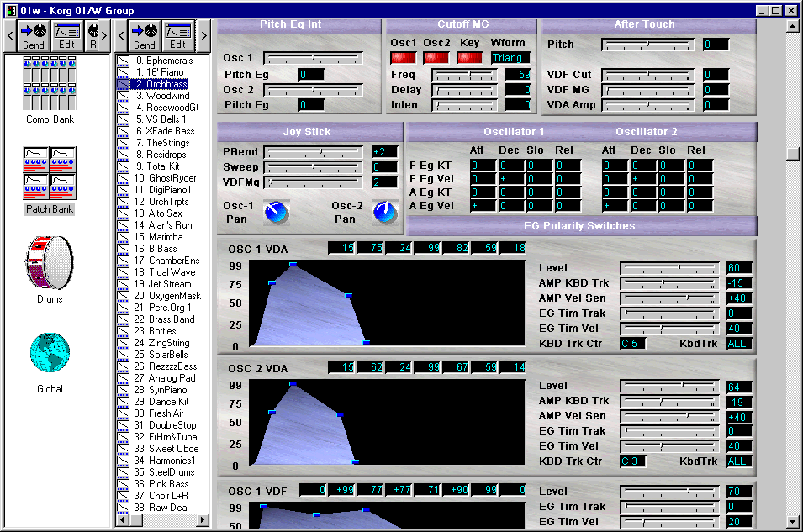Click the patch icon beside 17. ChamberEns

pos(123,261)
